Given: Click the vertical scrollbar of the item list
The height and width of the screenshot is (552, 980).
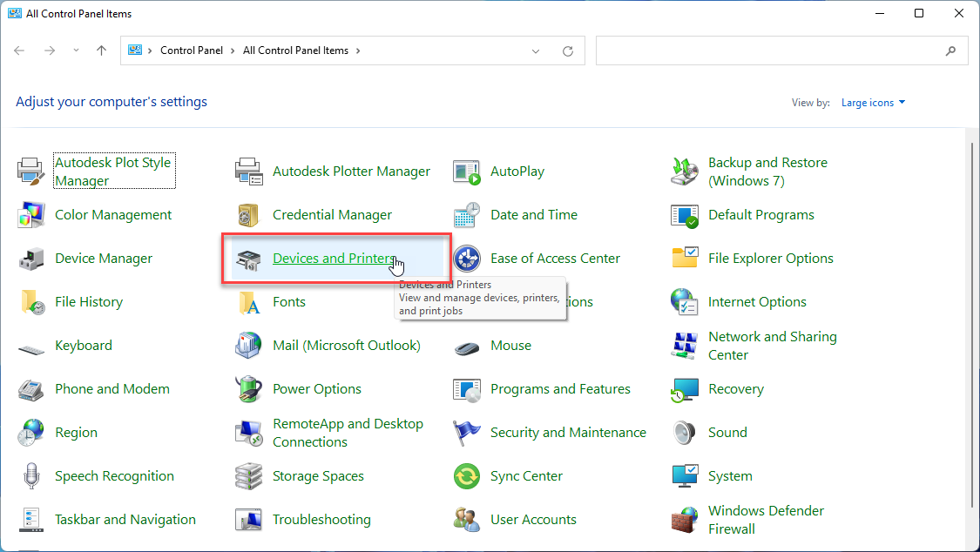Looking at the screenshot, I should (972, 325).
